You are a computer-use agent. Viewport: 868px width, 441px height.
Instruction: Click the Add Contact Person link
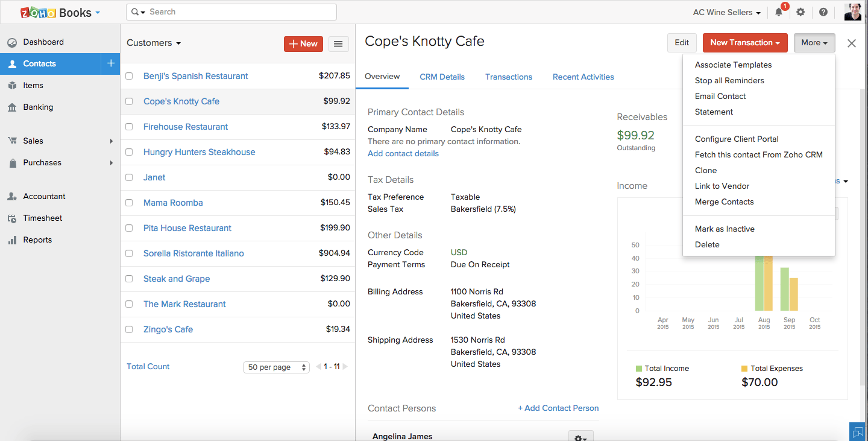tap(558, 408)
